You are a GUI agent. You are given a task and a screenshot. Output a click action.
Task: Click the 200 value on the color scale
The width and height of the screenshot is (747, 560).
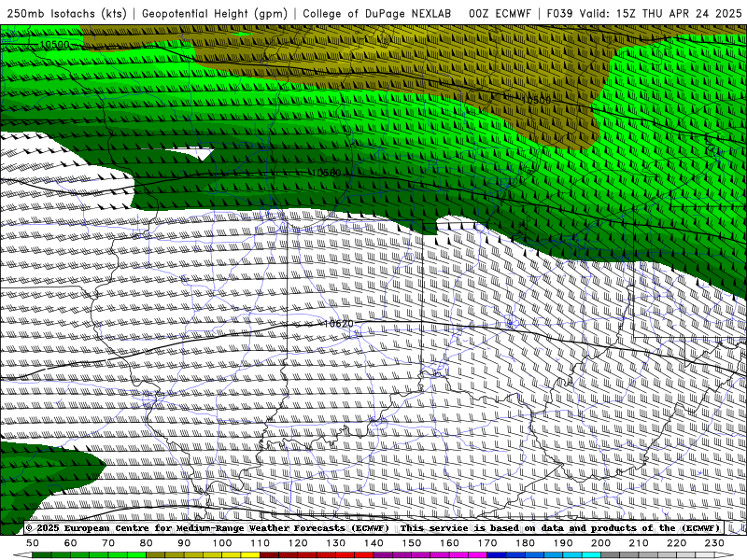pyautogui.click(x=601, y=543)
